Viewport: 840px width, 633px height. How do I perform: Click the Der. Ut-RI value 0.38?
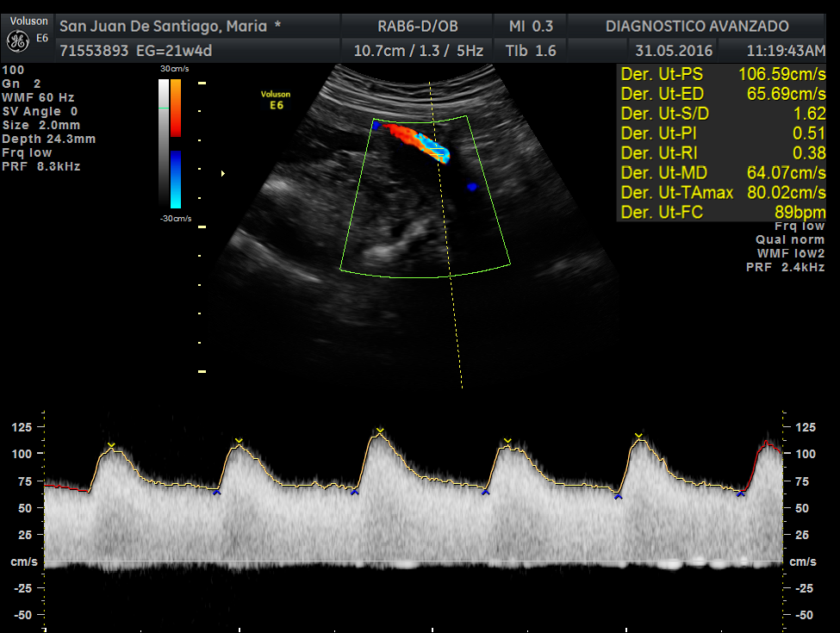tap(809, 153)
